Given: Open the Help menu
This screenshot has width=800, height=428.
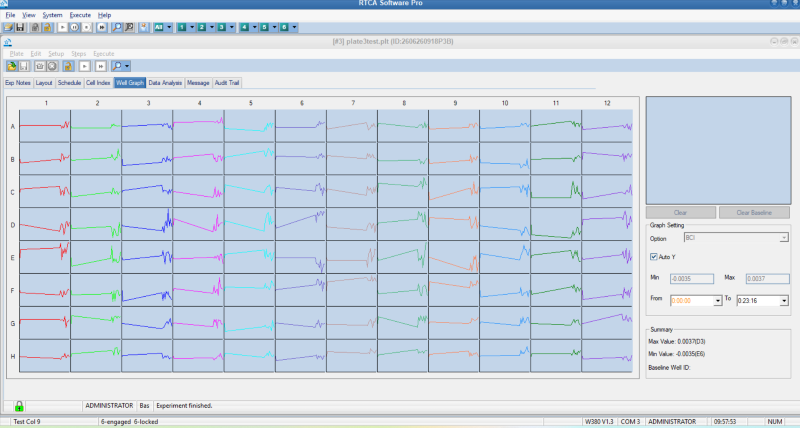Looking at the screenshot, I should (x=104, y=15).
